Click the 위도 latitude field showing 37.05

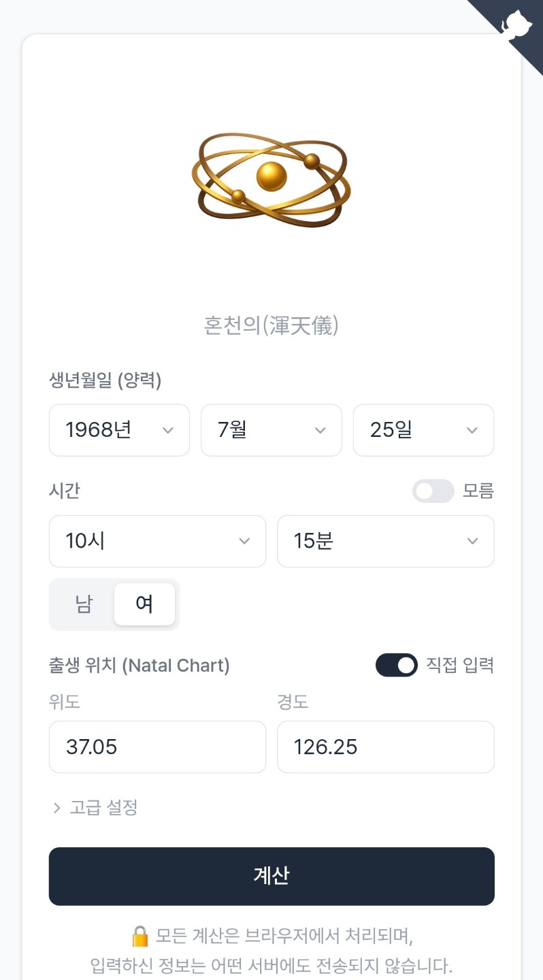[x=157, y=747]
